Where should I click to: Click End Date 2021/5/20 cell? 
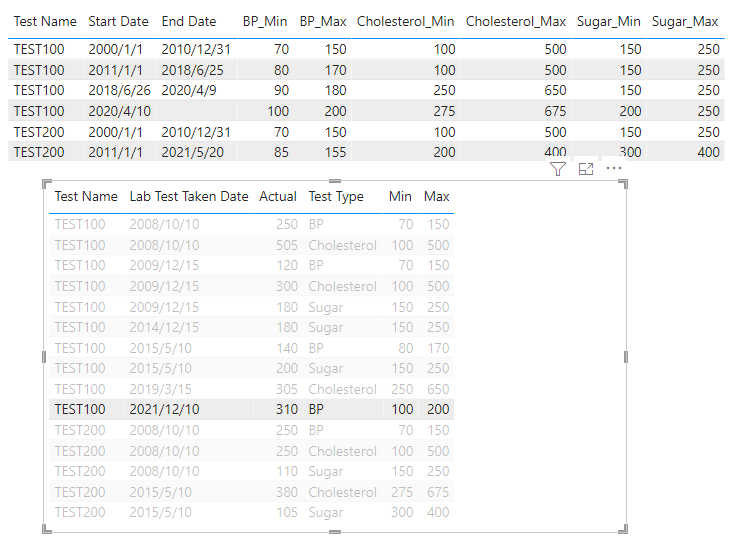point(192,152)
